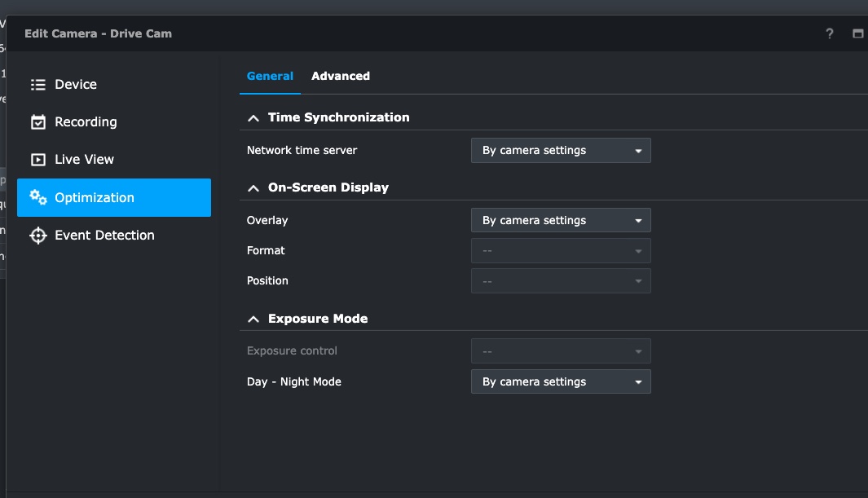Collapse the Exposure Mode section
868x498 pixels.
pyautogui.click(x=253, y=318)
